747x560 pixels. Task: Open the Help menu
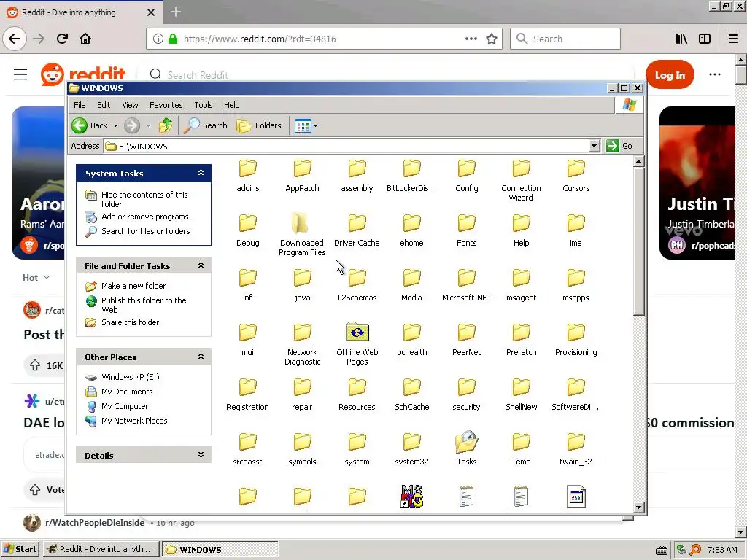click(x=231, y=105)
